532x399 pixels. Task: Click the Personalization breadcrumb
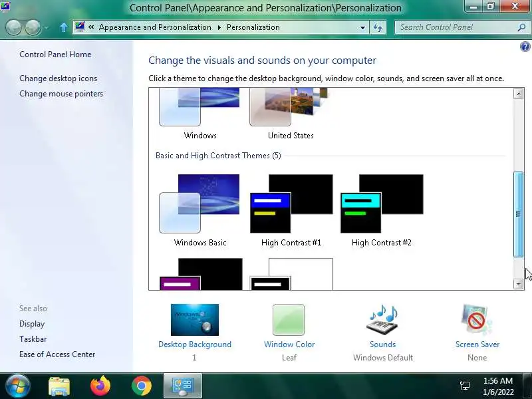253,27
